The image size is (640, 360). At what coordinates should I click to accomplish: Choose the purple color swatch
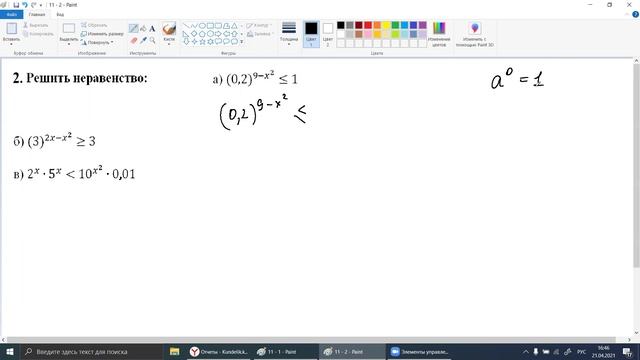tap(422, 25)
